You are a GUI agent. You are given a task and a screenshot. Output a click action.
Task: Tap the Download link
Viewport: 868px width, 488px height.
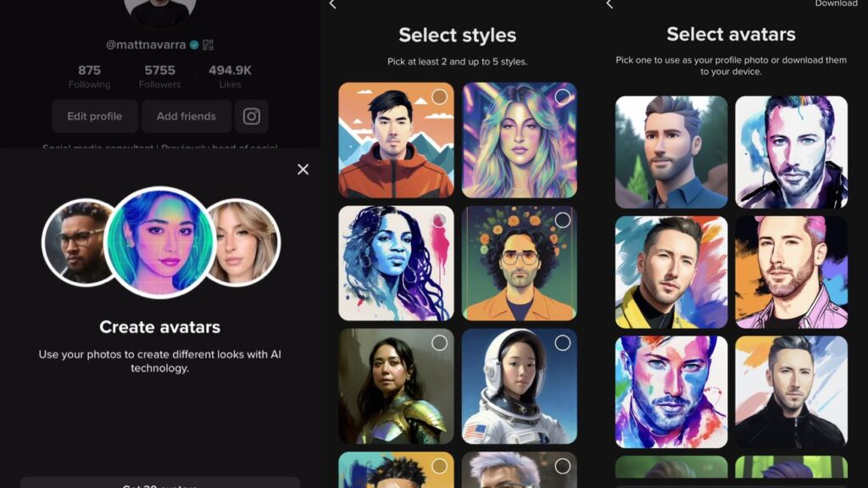point(836,4)
